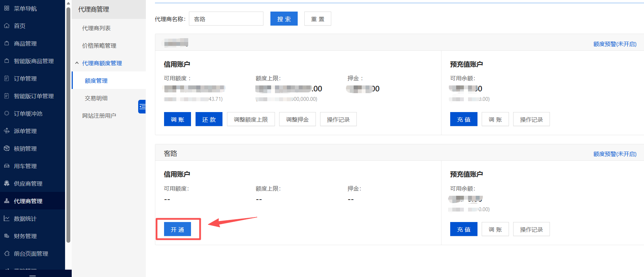Image resolution: width=644 pixels, height=277 pixels.
Task: Click the 菜单导航 grid icon
Action: 7,8
